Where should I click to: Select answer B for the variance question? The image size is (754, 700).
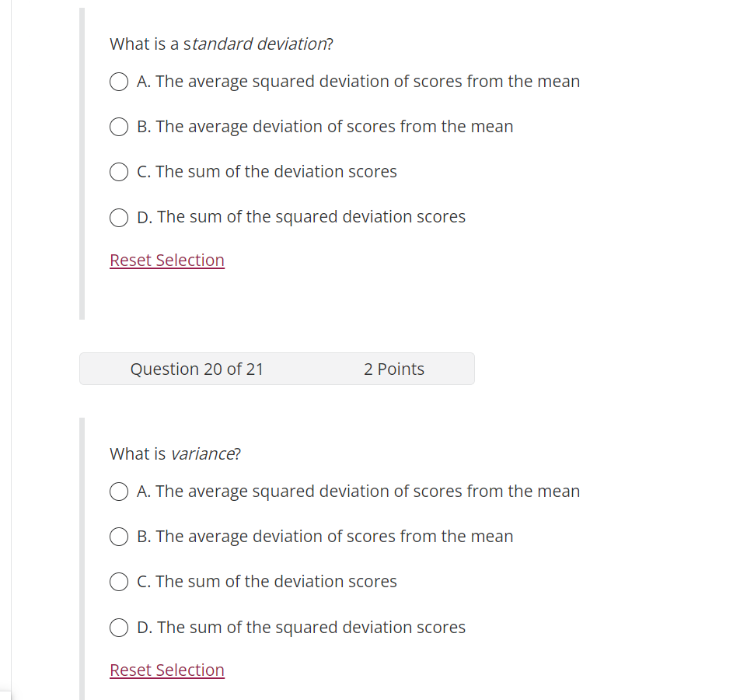coord(118,537)
